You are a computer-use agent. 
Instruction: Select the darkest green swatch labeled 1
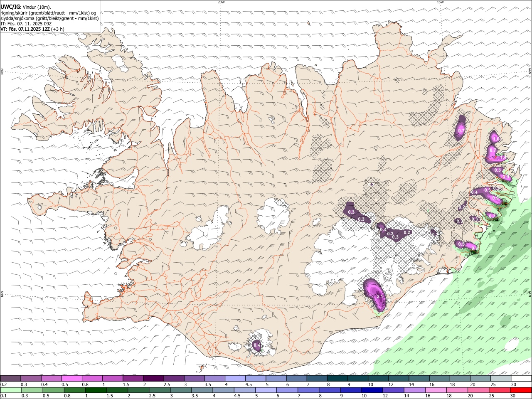point(96,390)
